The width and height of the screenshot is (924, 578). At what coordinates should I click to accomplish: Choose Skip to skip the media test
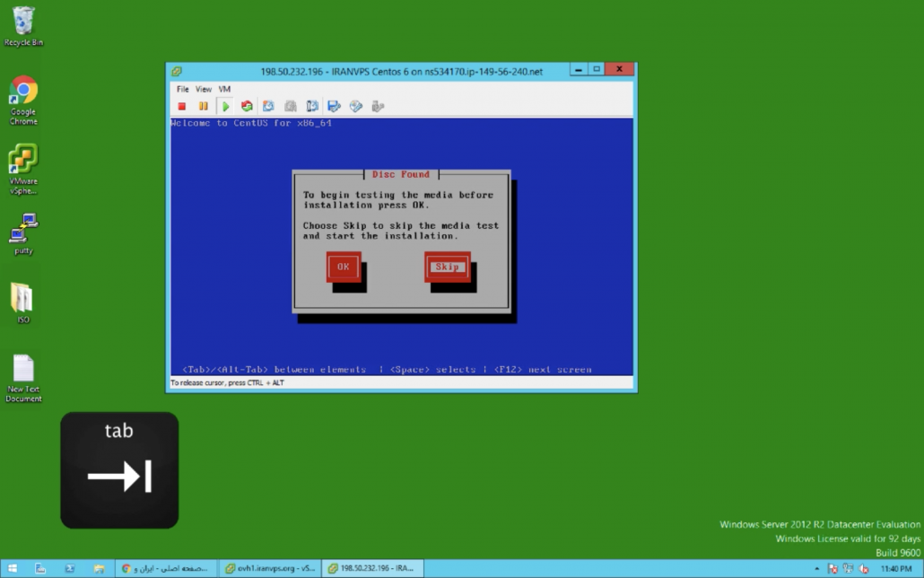click(x=447, y=267)
